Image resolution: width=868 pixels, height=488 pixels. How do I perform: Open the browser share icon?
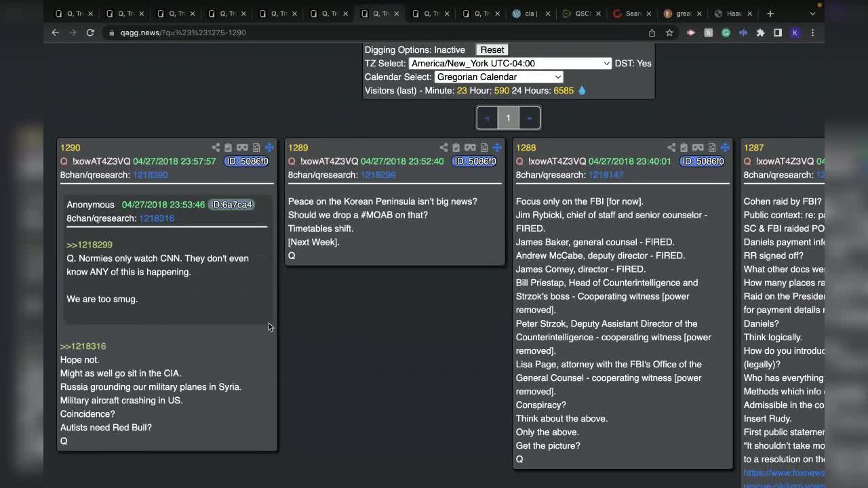tap(652, 33)
